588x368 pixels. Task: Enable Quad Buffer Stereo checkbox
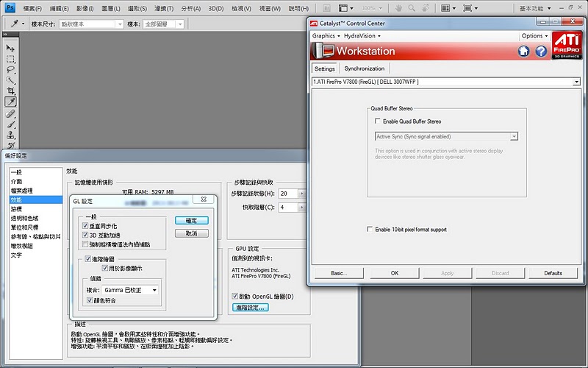click(378, 121)
